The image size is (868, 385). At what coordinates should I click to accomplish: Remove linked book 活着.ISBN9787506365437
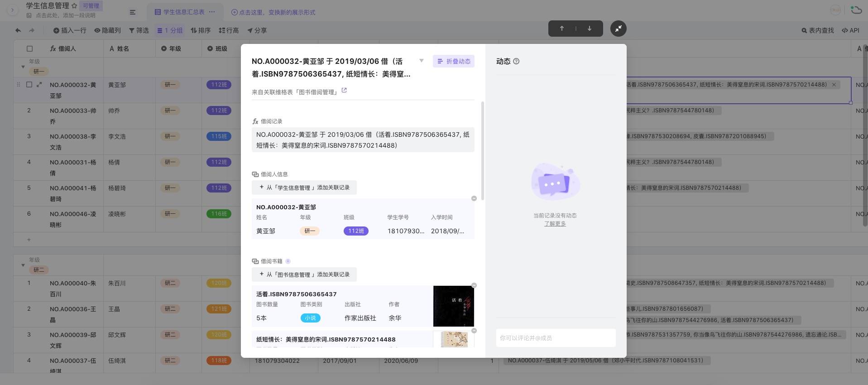pyautogui.click(x=474, y=285)
